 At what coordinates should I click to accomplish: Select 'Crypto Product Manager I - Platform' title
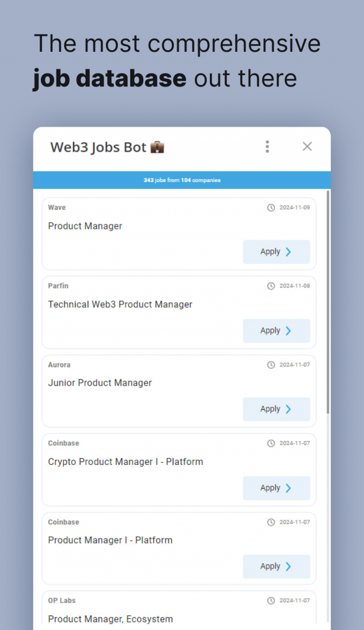click(126, 462)
